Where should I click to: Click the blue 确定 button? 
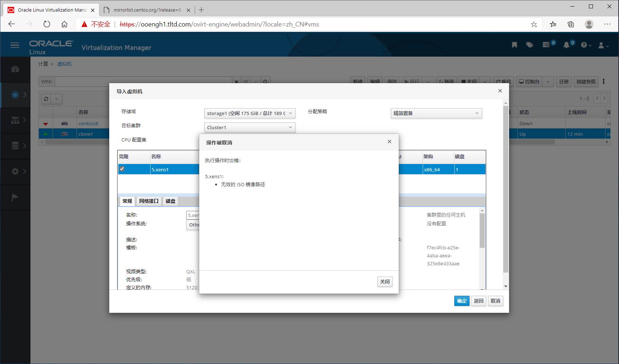(462, 301)
